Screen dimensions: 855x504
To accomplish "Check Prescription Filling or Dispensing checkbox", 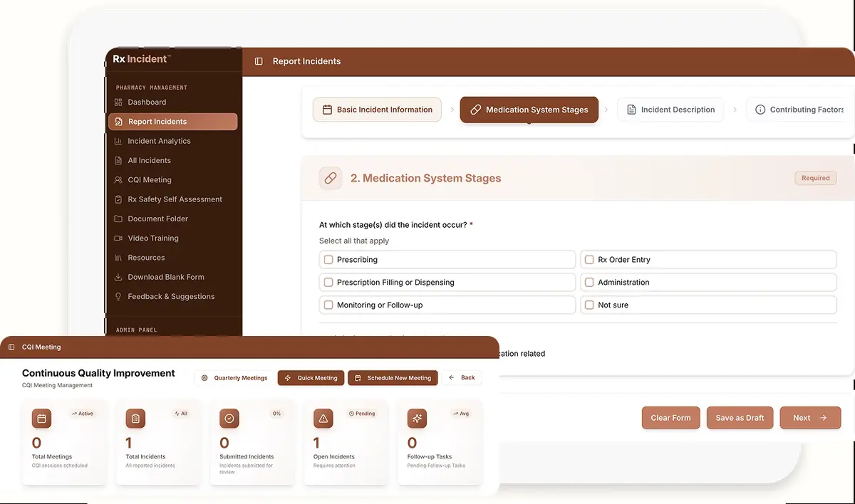I will point(328,283).
